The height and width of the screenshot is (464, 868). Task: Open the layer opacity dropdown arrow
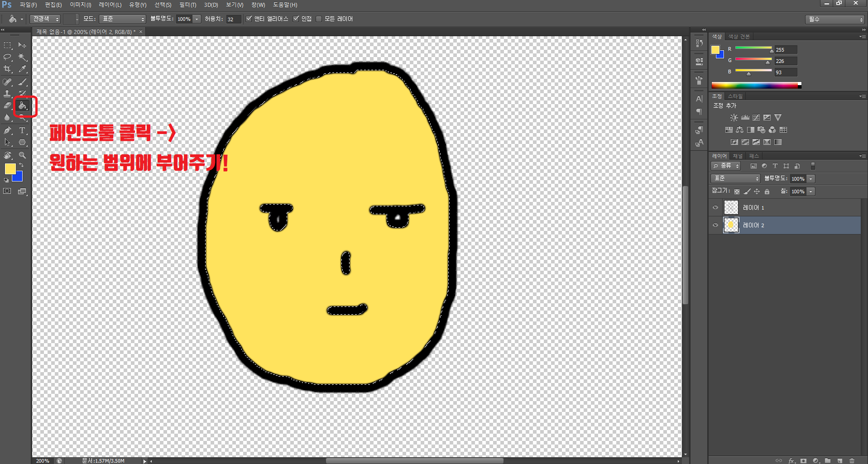coord(811,178)
